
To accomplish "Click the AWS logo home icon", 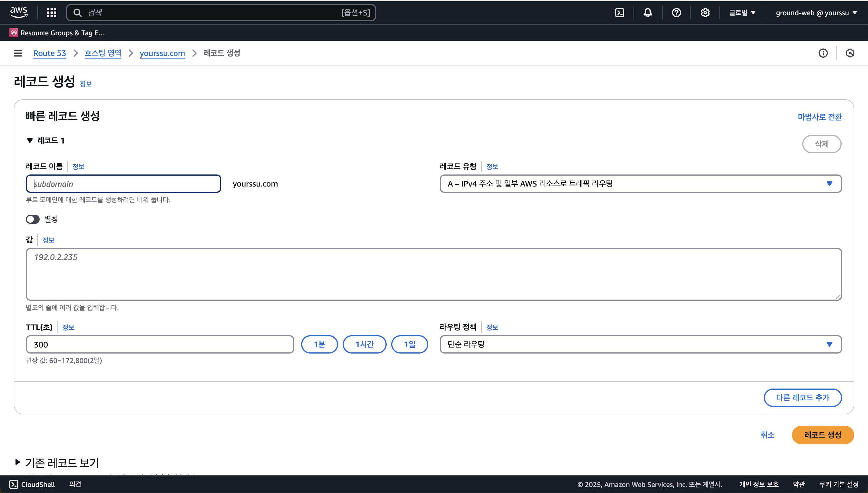I will 19,12.
